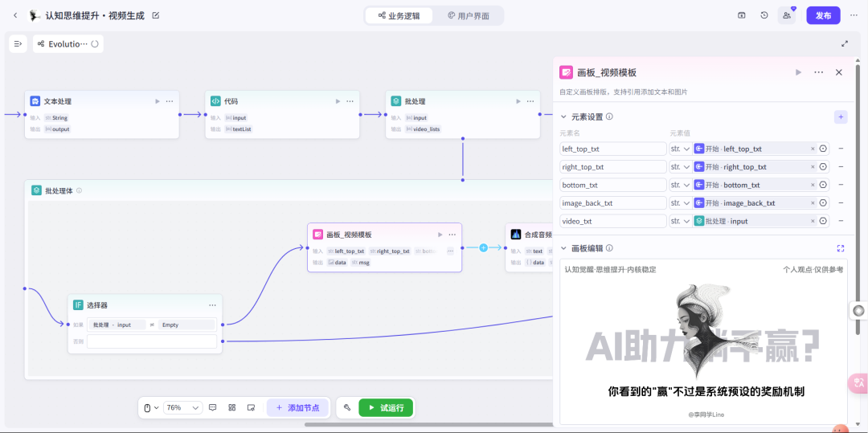
Task: Run the 文本处理 node
Action: click(x=158, y=101)
